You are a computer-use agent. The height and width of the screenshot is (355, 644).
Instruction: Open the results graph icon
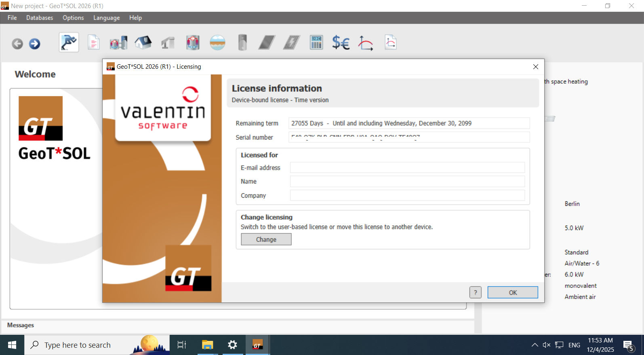tap(366, 42)
